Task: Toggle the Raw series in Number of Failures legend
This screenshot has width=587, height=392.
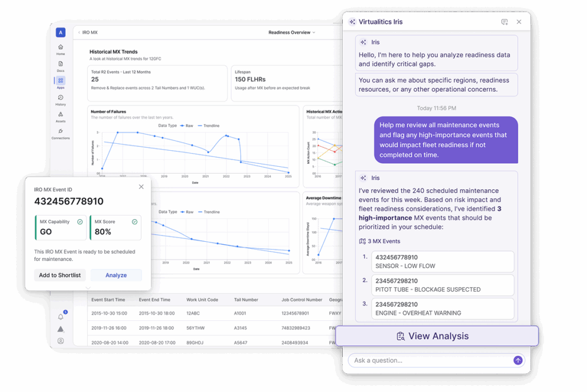Action: click(186, 126)
